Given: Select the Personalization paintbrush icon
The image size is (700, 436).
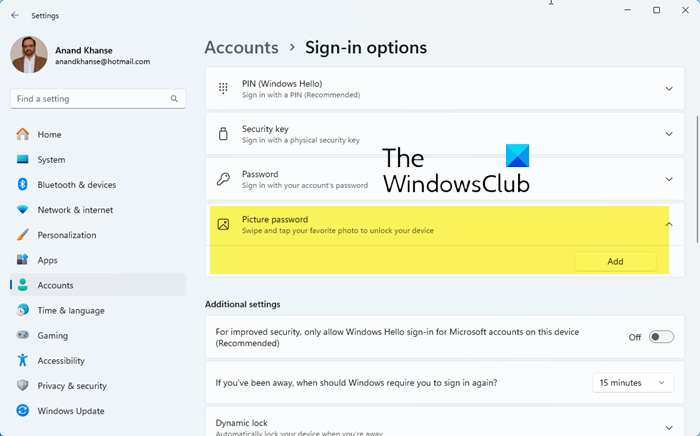Looking at the screenshot, I should click(22, 235).
